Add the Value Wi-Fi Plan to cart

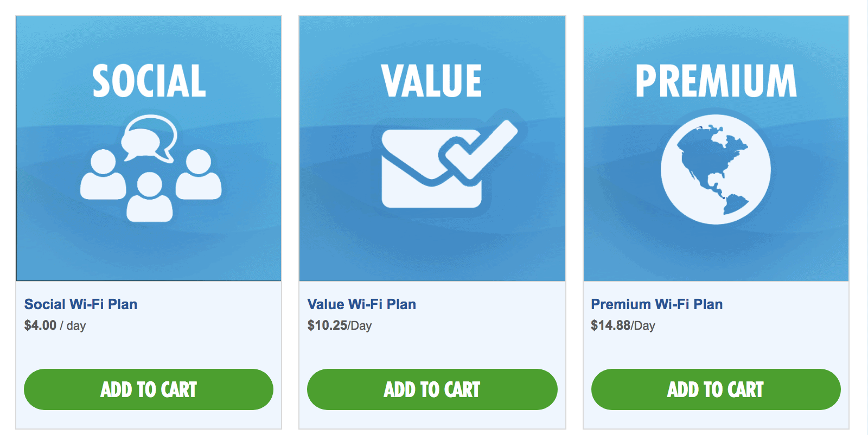point(432,389)
